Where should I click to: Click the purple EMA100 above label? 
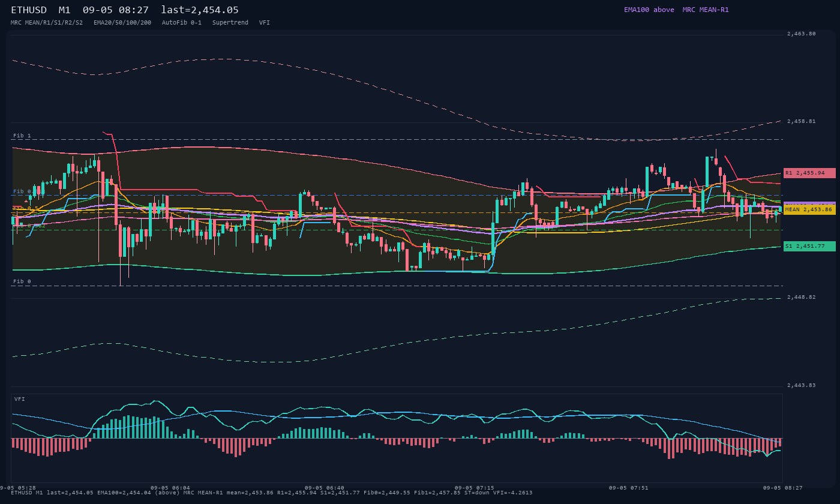pyautogui.click(x=649, y=10)
